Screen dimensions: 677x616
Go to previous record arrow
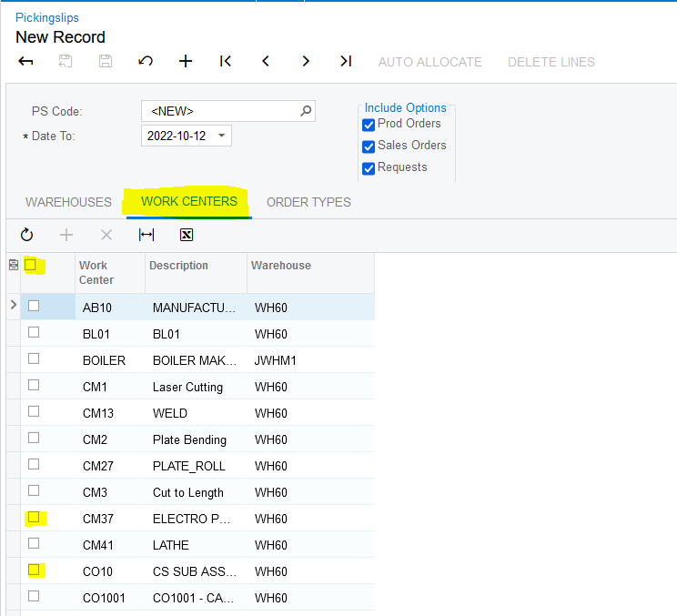(266, 62)
